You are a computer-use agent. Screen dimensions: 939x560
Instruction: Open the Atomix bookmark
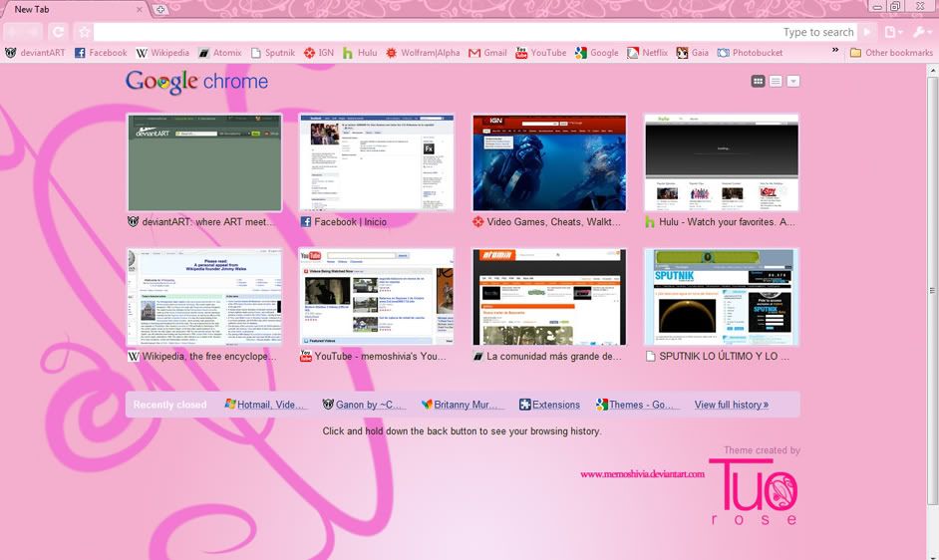(219, 53)
